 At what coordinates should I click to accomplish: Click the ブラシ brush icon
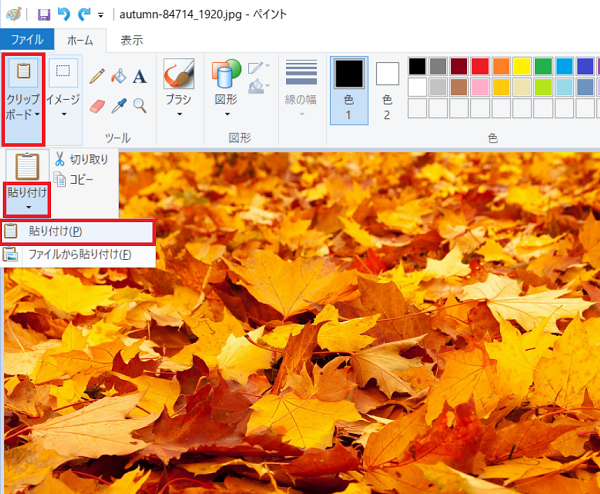click(x=179, y=73)
